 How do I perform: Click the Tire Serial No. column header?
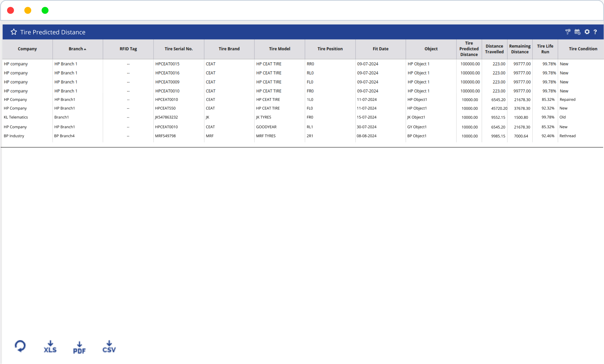coord(179,49)
